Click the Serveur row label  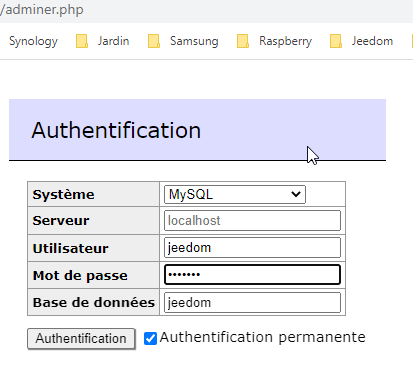tap(61, 220)
